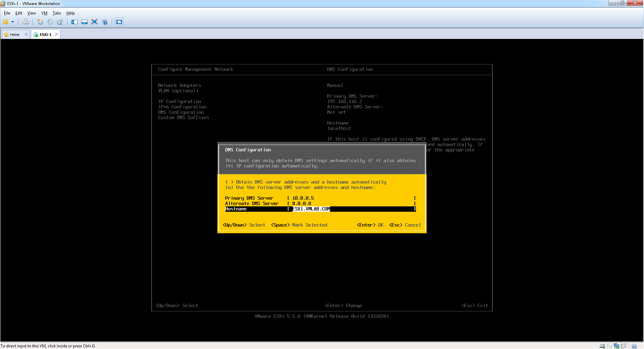Image resolution: width=644 pixels, height=349 pixels.
Task: Toggle the library sidebar view icon
Action: click(74, 22)
